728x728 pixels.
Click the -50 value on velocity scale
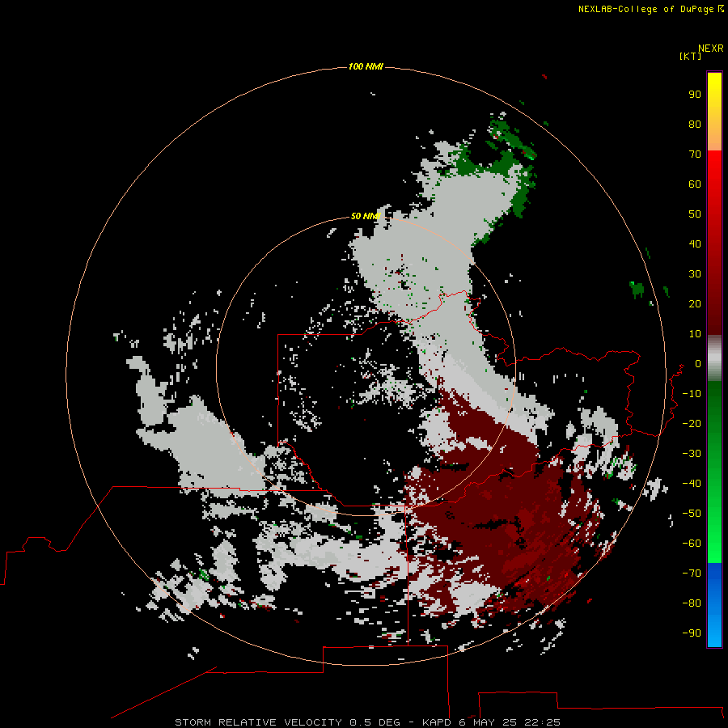(692, 514)
